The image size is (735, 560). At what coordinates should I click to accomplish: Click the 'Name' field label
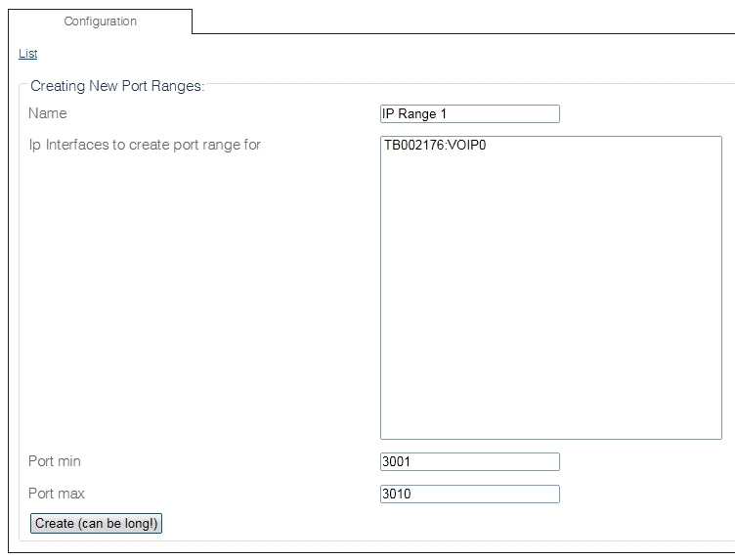(48, 113)
